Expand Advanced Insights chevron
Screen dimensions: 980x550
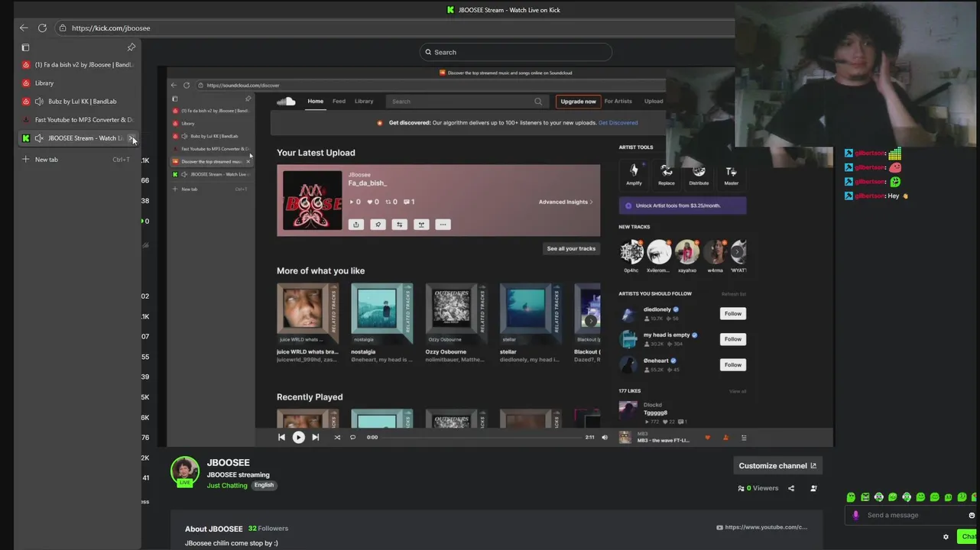[591, 202]
